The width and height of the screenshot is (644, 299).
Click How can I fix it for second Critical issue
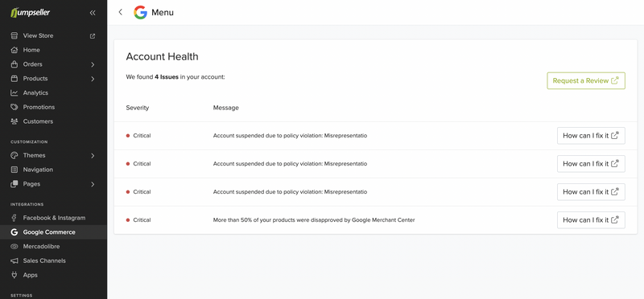(591, 164)
